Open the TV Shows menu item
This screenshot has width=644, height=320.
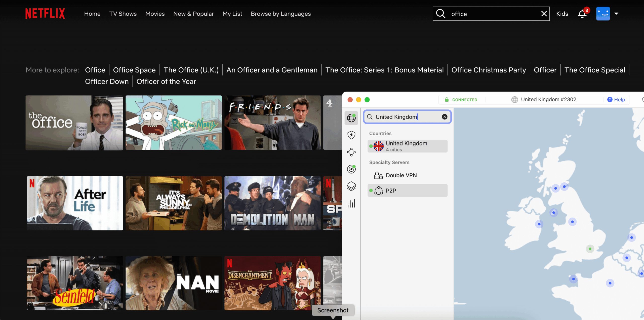tap(123, 14)
